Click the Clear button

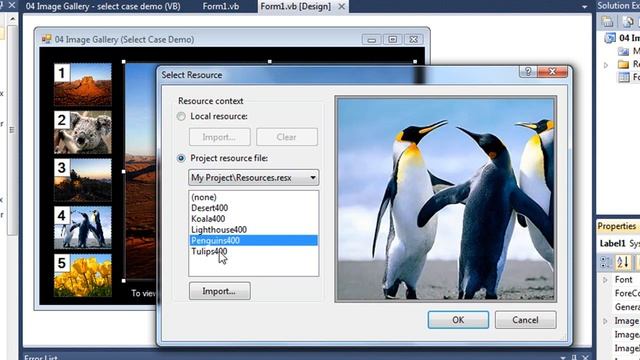click(287, 137)
